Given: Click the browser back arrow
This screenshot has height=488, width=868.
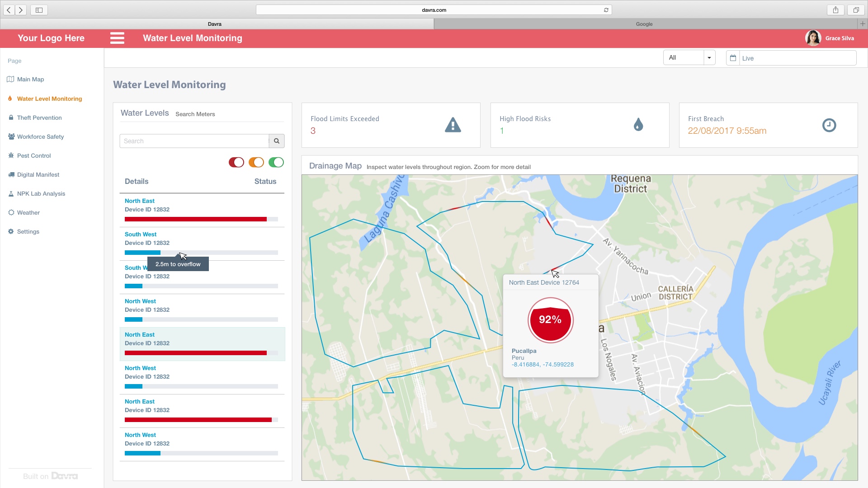Looking at the screenshot, I should 9,9.
